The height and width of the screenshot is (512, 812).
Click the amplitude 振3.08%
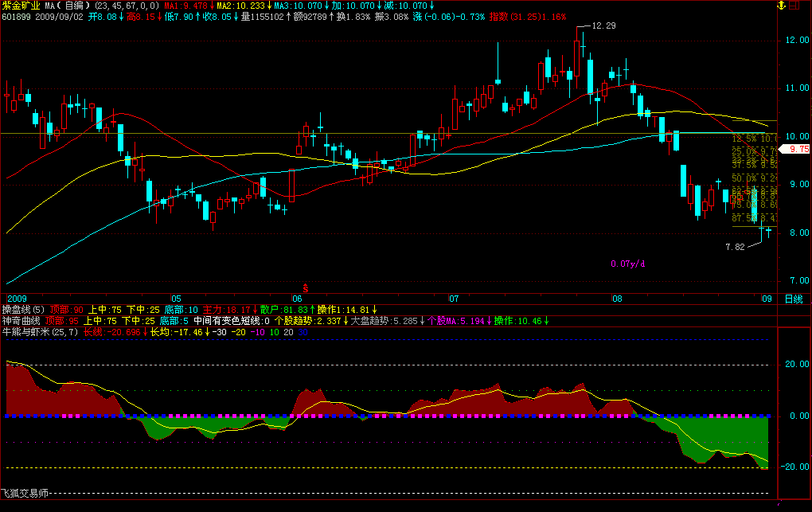click(392, 17)
